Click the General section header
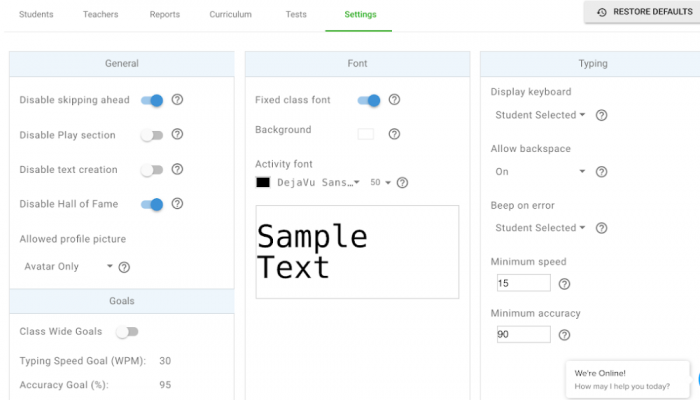Viewport: 700px width, 400px height. pyautogui.click(x=122, y=63)
